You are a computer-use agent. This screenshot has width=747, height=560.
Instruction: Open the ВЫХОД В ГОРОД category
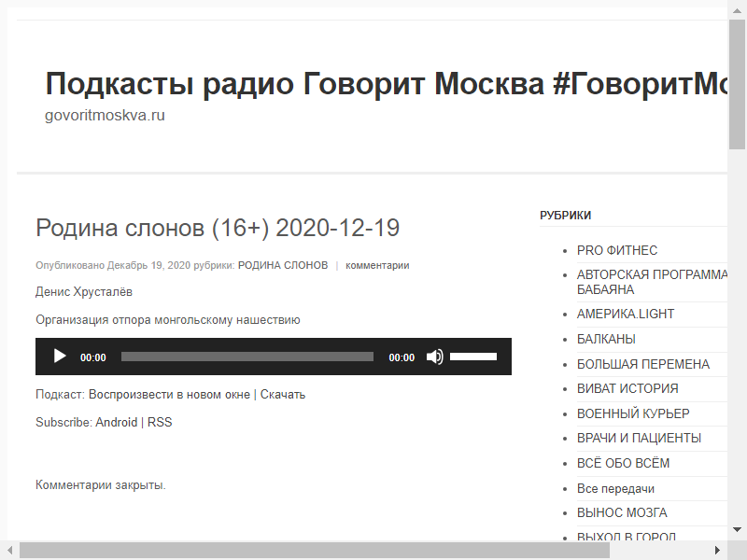[626, 536]
